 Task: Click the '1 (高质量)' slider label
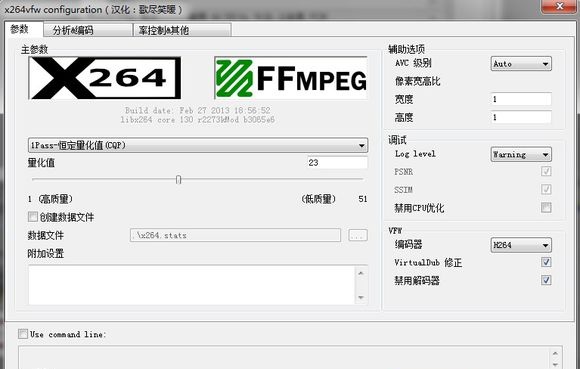(x=50, y=199)
